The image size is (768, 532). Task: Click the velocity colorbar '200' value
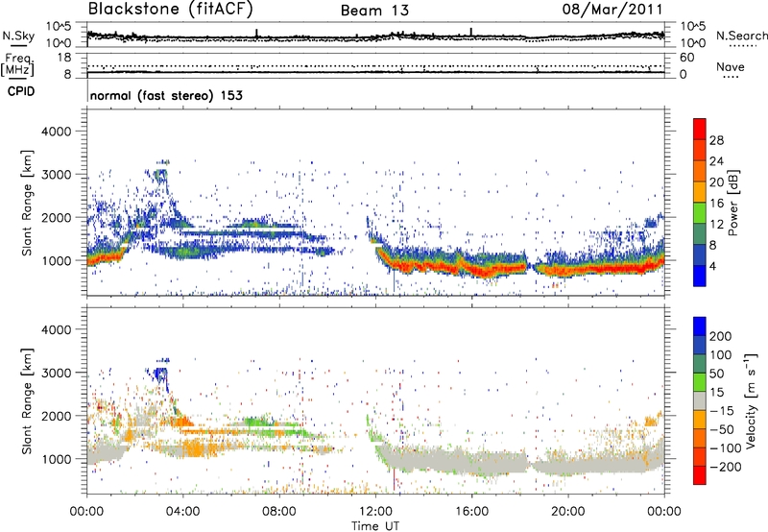(721, 336)
